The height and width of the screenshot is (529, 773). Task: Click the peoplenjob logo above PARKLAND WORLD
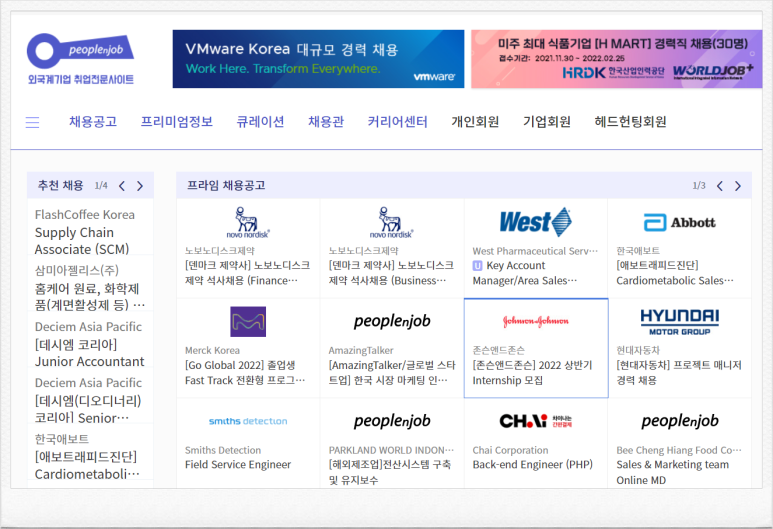pos(392,421)
